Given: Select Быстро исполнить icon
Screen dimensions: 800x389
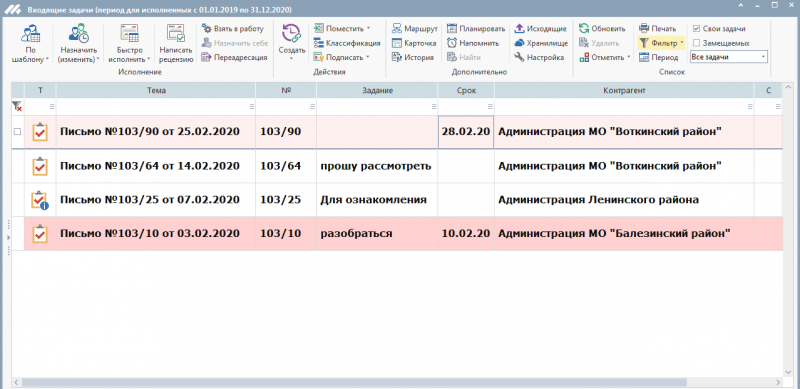Looking at the screenshot, I should (x=129, y=34).
